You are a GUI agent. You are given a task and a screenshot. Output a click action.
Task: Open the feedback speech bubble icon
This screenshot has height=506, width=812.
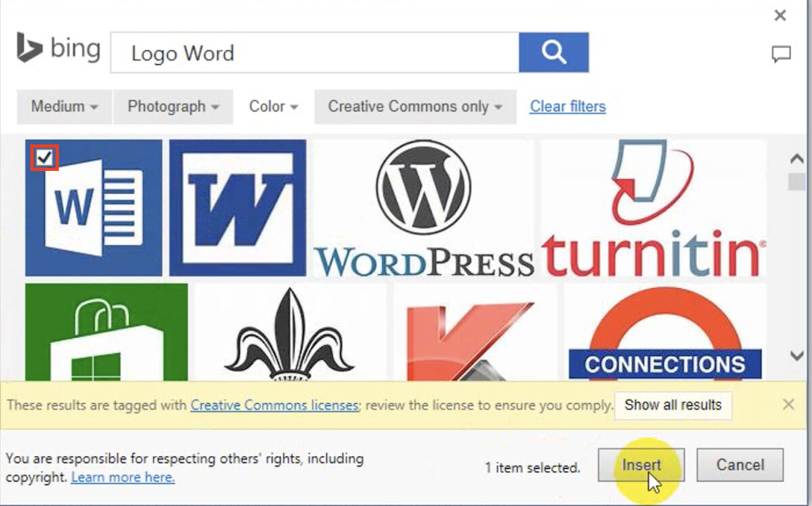(781, 54)
